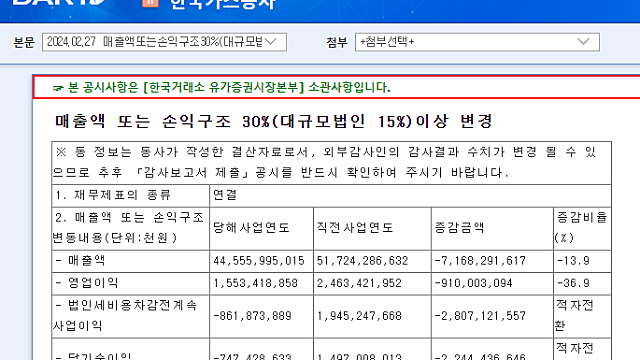Image resolution: width=640 pixels, height=360 pixels.
Task: Click the value 1,553,418,858
Action: tap(256, 284)
